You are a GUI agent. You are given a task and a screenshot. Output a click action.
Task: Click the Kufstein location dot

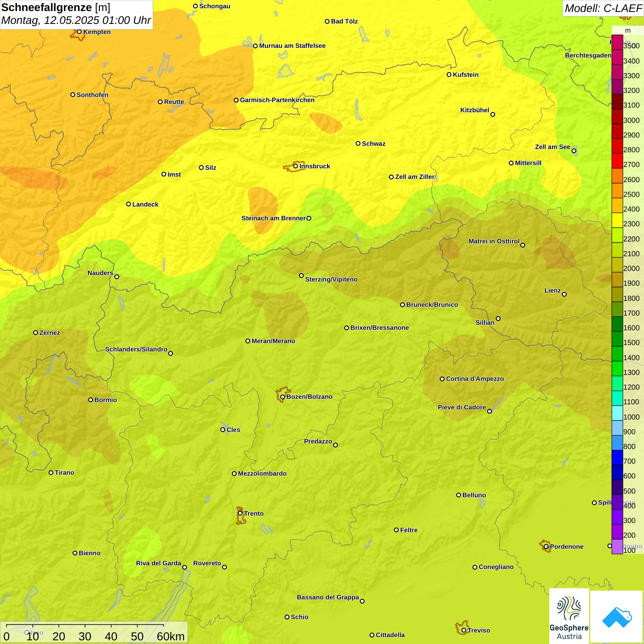(x=449, y=75)
